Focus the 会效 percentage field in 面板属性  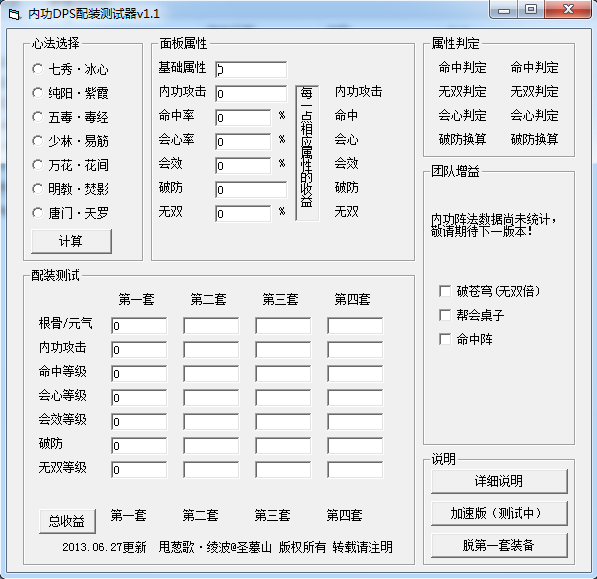click(x=243, y=166)
